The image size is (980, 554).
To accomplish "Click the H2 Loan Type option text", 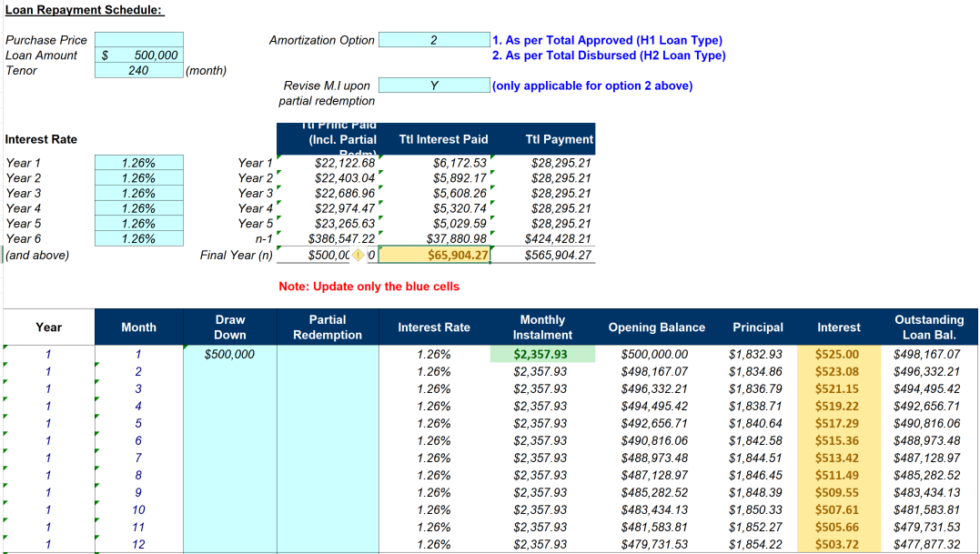I will point(610,55).
